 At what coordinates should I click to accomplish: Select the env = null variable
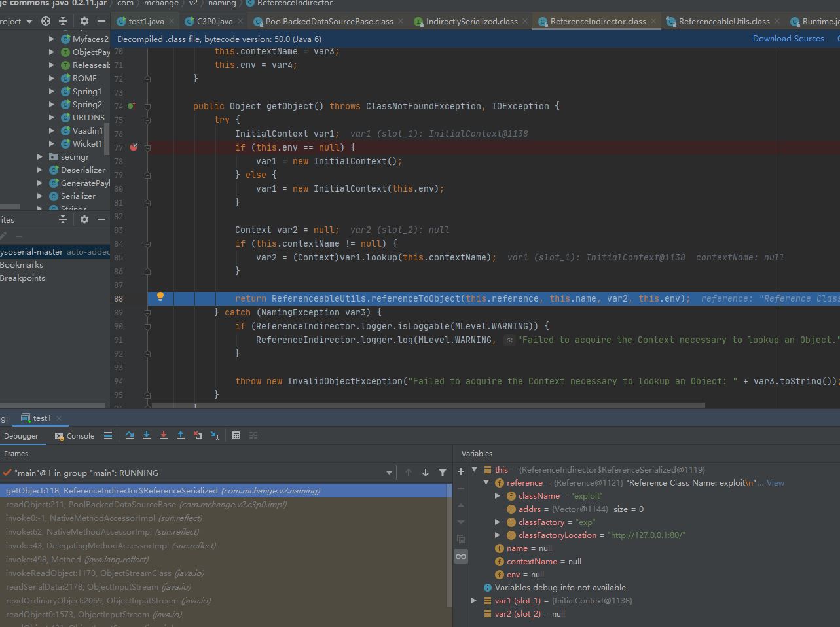[525, 574]
